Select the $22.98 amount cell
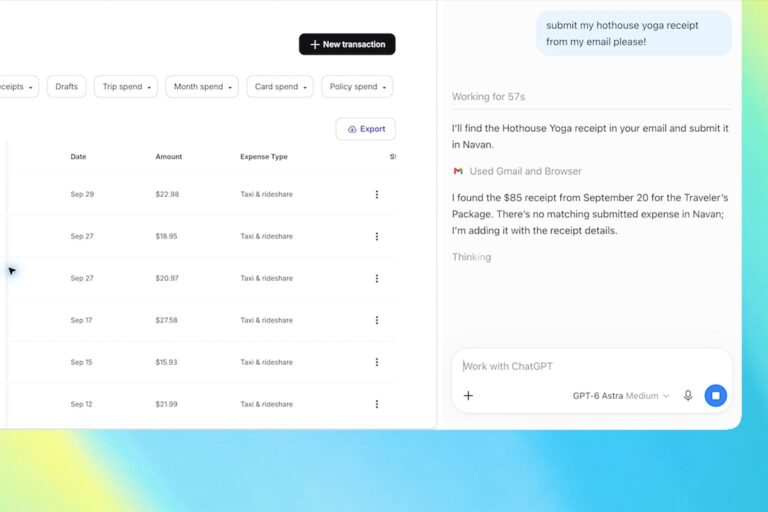 [167, 194]
